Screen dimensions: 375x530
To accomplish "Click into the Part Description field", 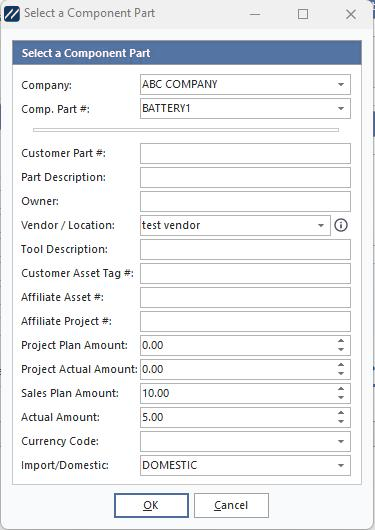I will [245, 177].
